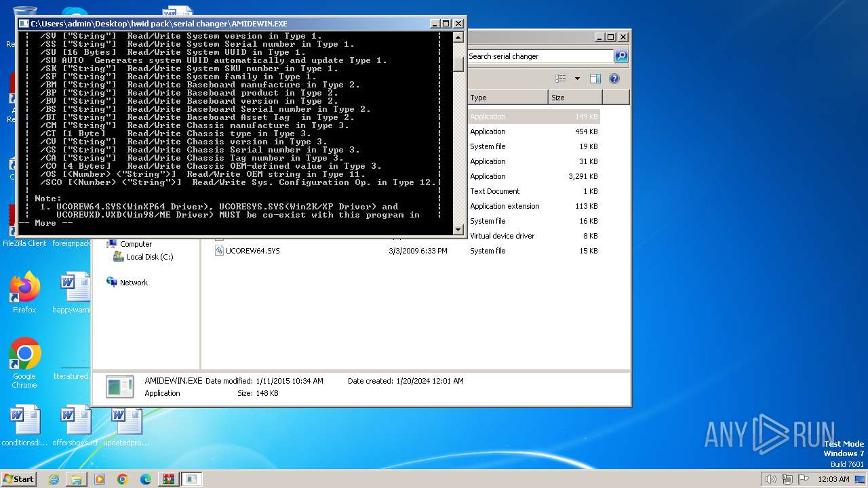
Task: Open the updatedpro desktop document
Action: (x=126, y=426)
